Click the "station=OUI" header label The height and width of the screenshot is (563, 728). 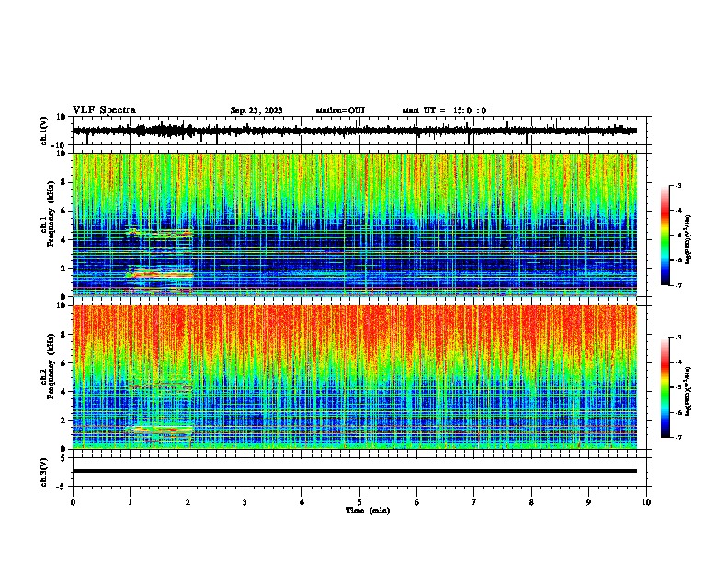tap(340, 110)
